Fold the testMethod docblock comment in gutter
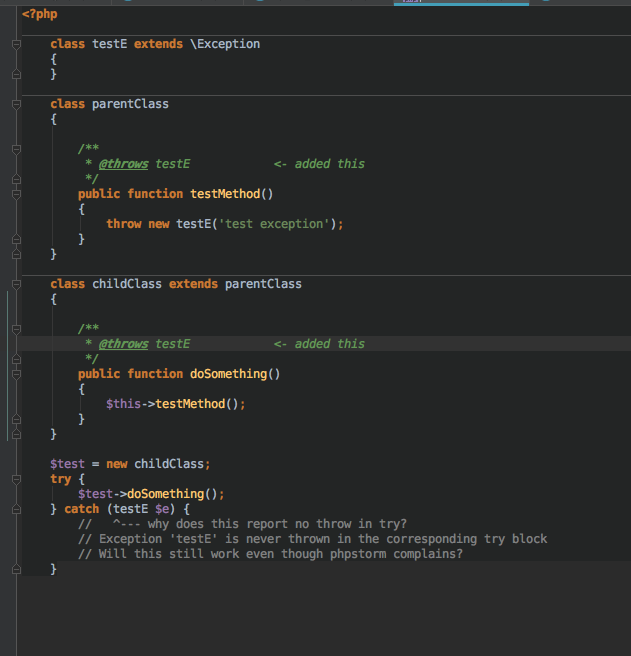This screenshot has width=631, height=656. coord(16,149)
